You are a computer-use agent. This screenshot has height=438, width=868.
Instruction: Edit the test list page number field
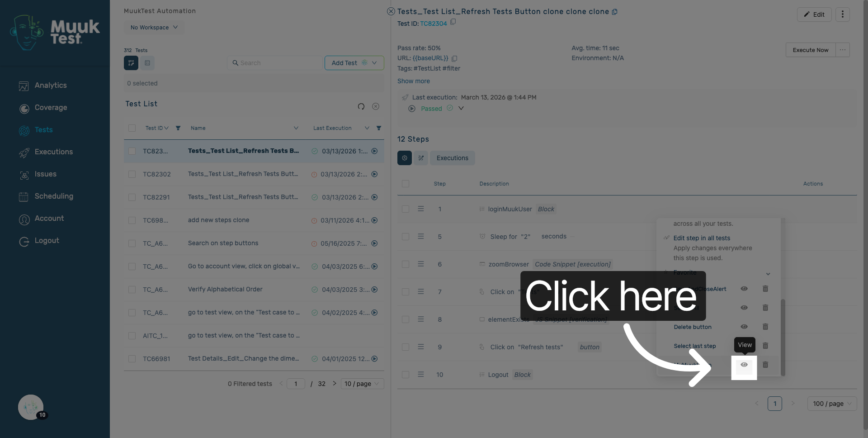[x=296, y=384]
